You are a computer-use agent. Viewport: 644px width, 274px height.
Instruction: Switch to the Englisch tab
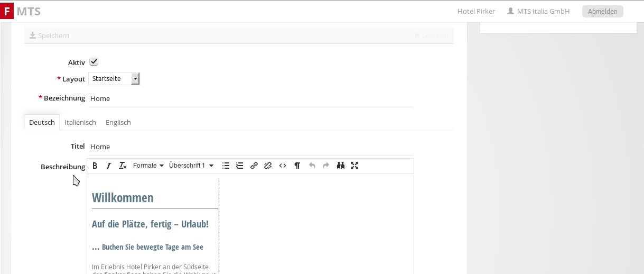point(118,122)
